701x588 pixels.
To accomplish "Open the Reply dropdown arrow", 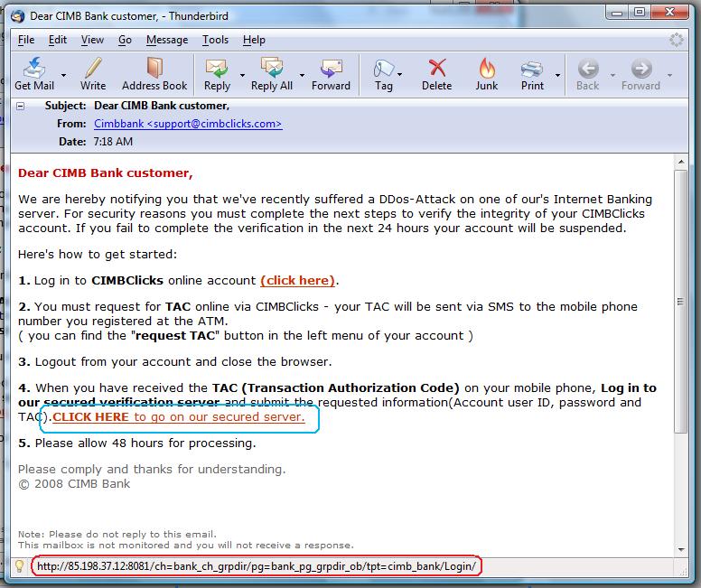I will click(242, 75).
